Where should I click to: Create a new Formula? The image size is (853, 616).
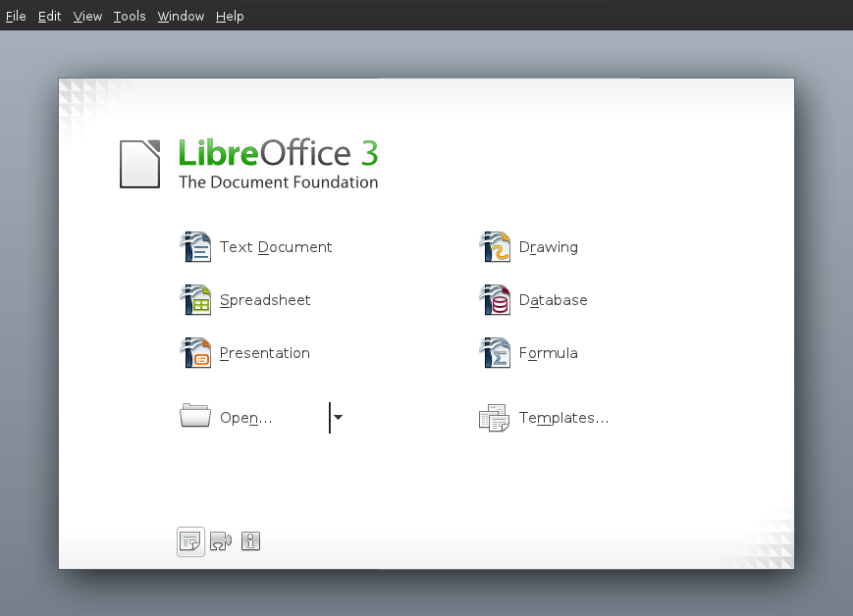click(549, 353)
